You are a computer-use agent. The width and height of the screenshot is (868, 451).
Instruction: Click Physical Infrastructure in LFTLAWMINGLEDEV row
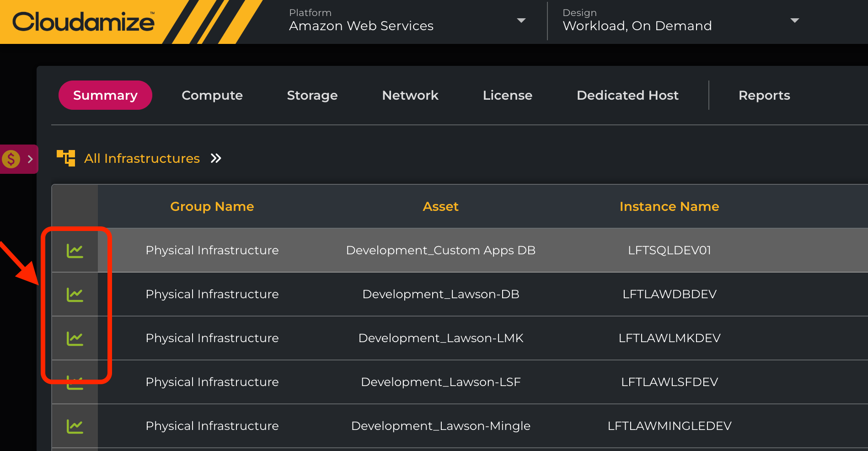coord(212,426)
